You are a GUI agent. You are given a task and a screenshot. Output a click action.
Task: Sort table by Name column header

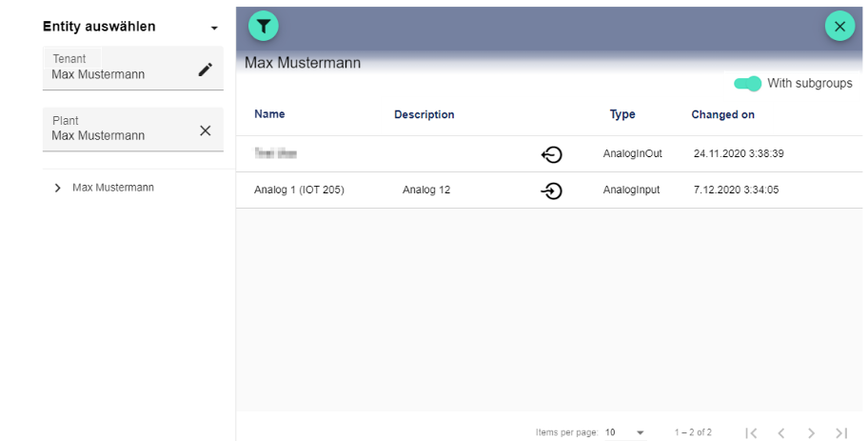click(x=269, y=114)
